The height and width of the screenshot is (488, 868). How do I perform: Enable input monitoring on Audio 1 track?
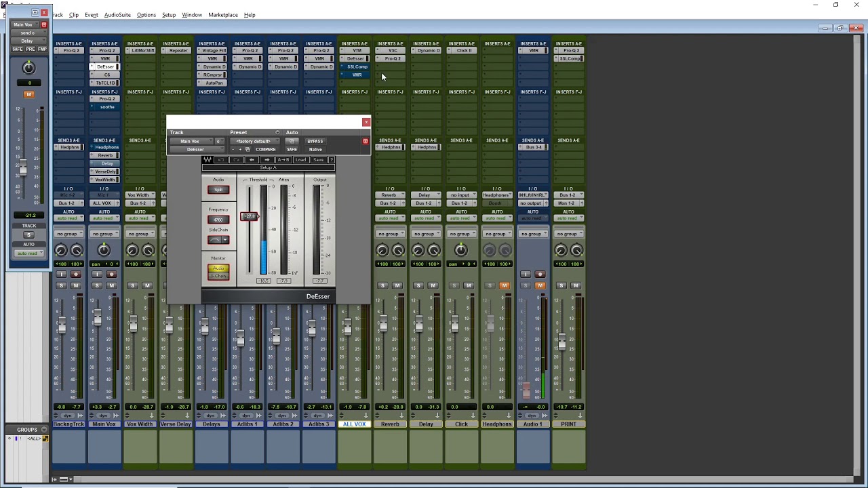click(x=526, y=274)
